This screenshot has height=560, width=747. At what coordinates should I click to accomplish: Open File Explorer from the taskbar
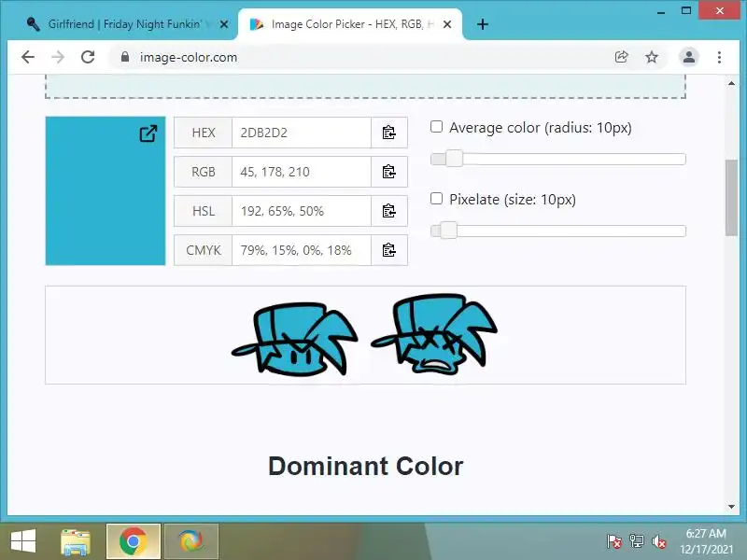[x=76, y=542]
